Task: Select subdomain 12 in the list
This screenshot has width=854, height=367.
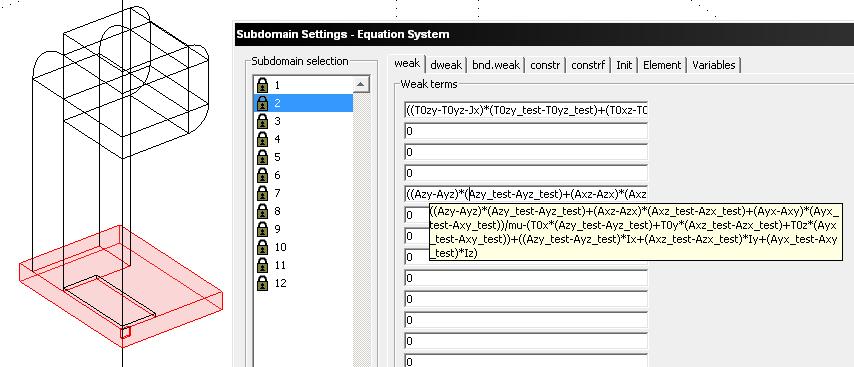Action: coord(303,283)
